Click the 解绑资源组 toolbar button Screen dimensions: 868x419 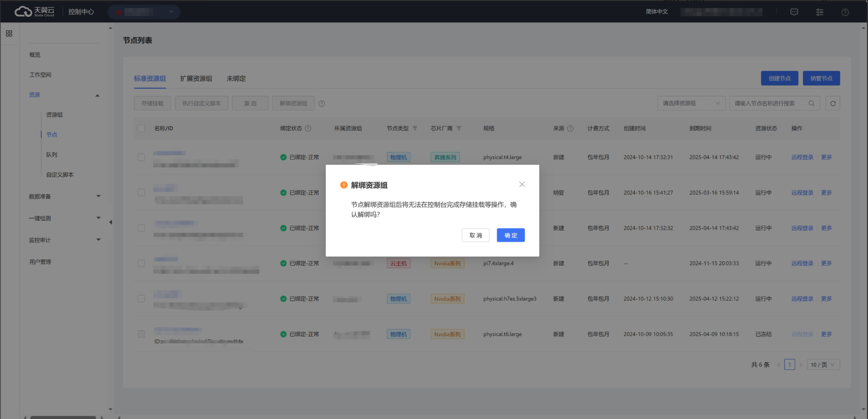pyautogui.click(x=293, y=103)
